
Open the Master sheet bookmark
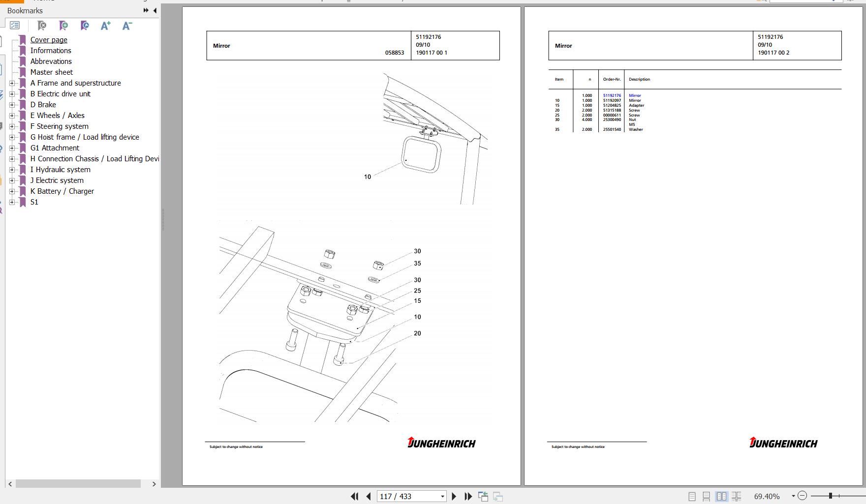coord(52,72)
